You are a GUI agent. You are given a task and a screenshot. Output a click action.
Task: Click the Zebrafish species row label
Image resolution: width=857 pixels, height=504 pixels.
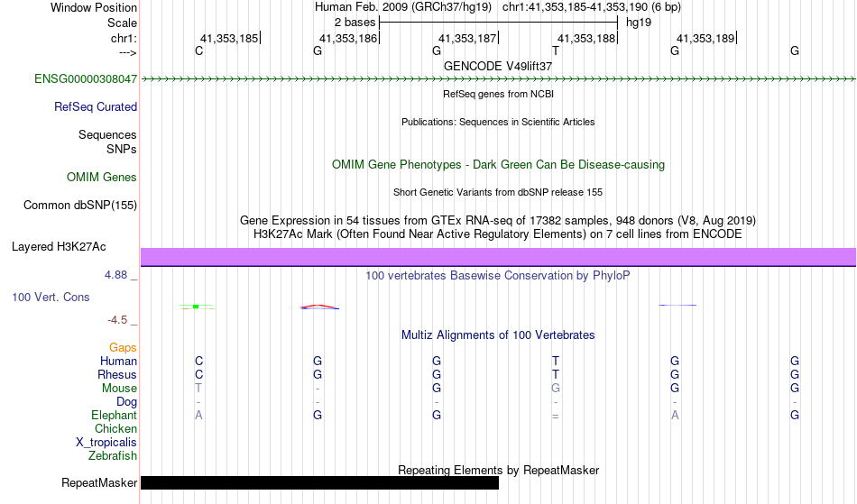[x=113, y=456]
